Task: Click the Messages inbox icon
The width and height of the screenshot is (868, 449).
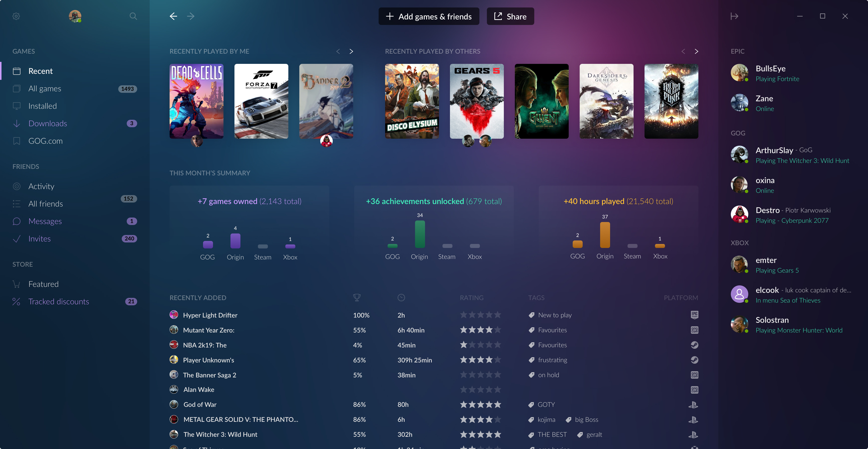Action: (17, 221)
